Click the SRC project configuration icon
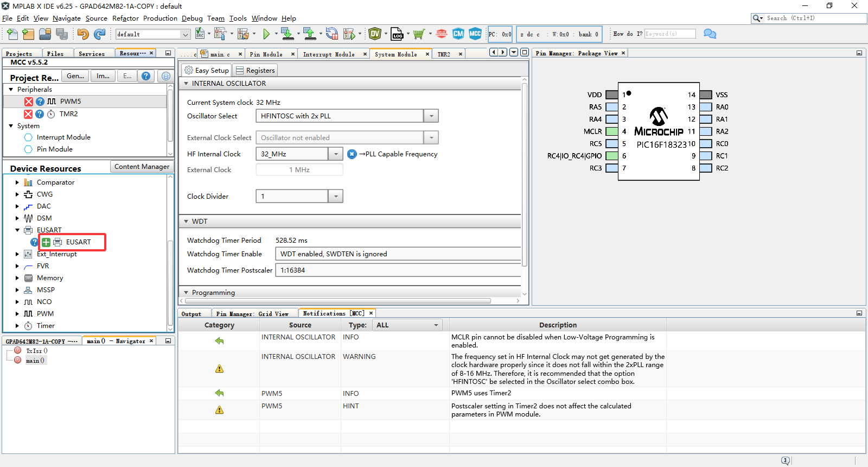 [x=200, y=34]
